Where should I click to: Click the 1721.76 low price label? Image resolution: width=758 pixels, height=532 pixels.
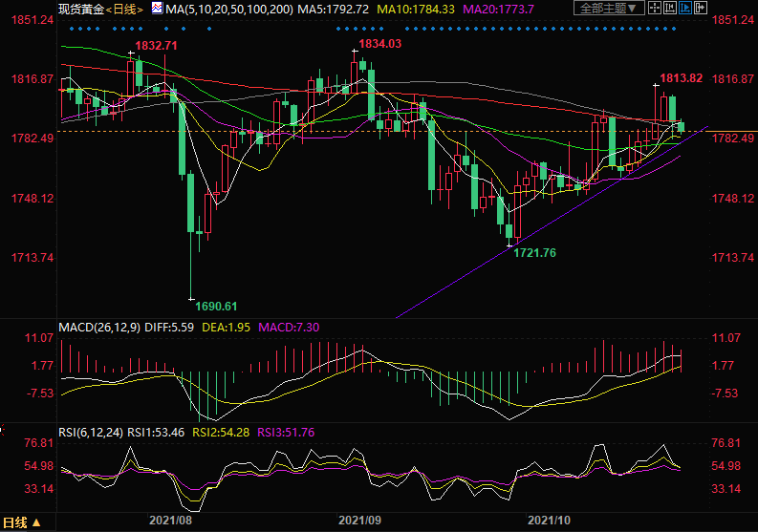click(535, 252)
